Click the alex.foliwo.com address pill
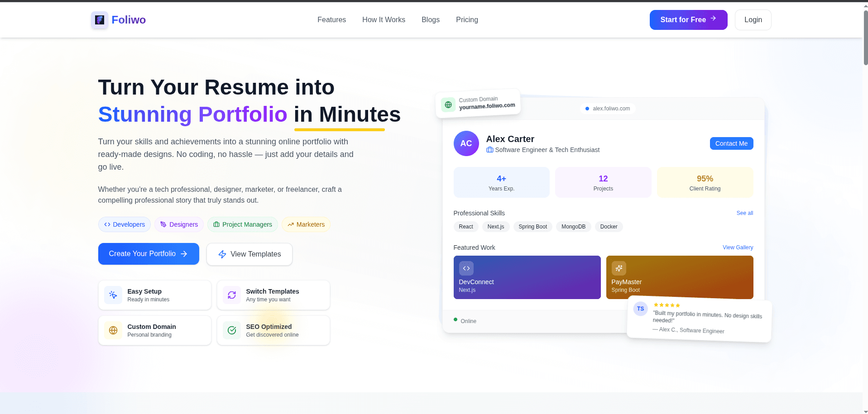The width and height of the screenshot is (868, 414). click(x=608, y=109)
